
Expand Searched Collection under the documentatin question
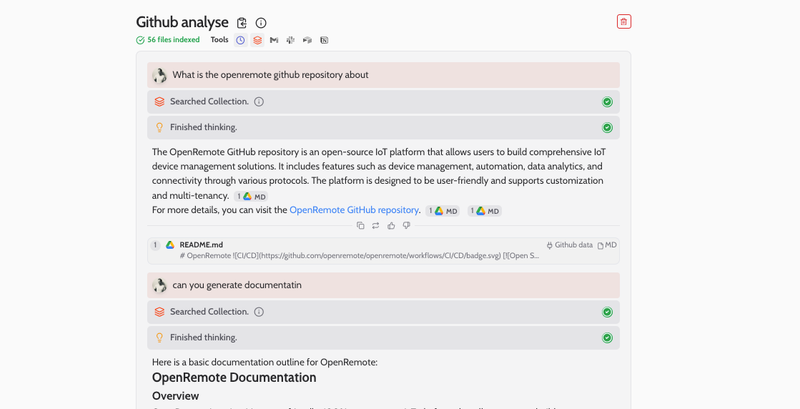pos(384,312)
